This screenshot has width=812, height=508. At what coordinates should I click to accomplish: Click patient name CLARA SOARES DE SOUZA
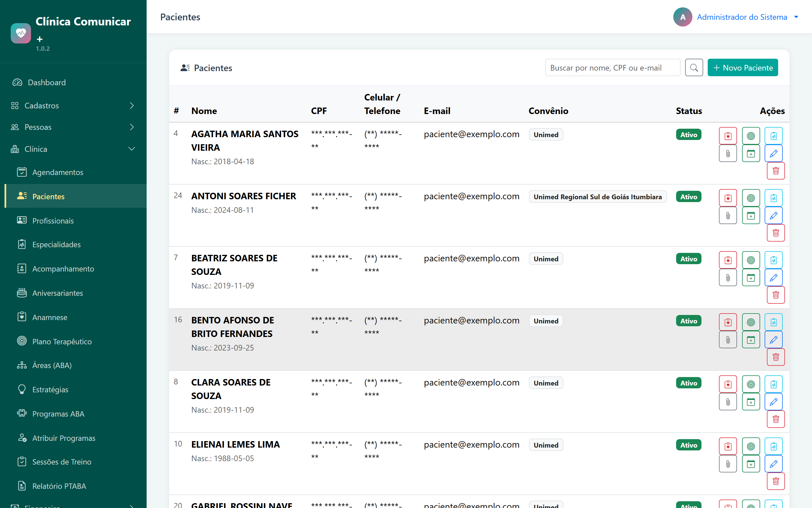(231, 389)
